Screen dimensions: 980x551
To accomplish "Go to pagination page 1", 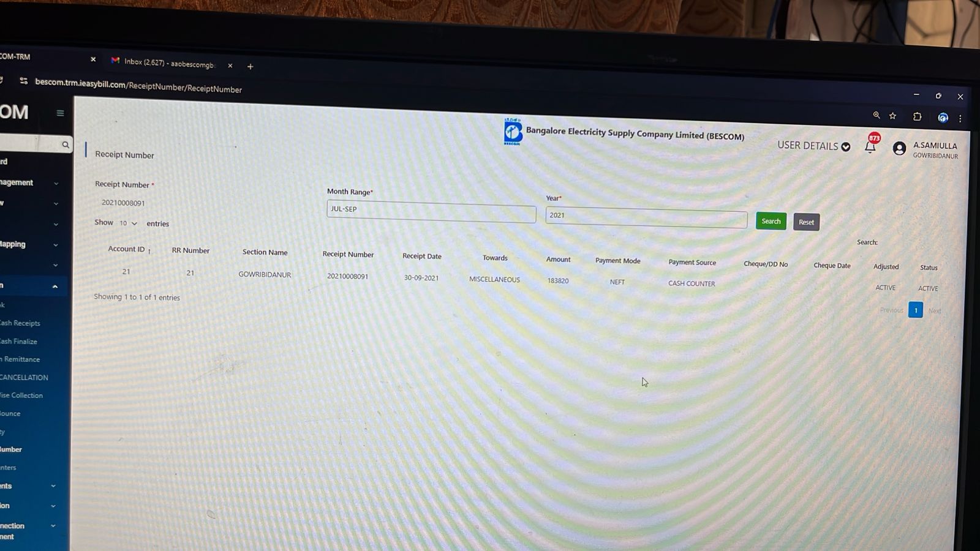I will (916, 310).
